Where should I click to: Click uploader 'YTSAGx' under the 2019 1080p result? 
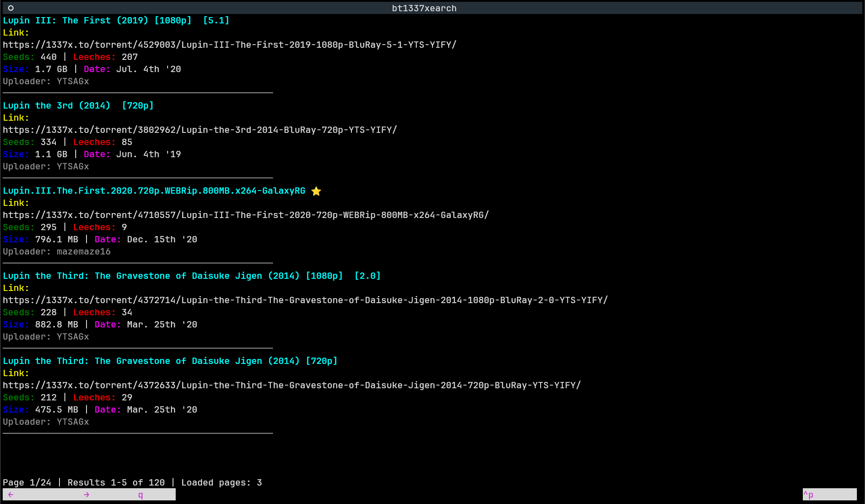click(x=73, y=81)
